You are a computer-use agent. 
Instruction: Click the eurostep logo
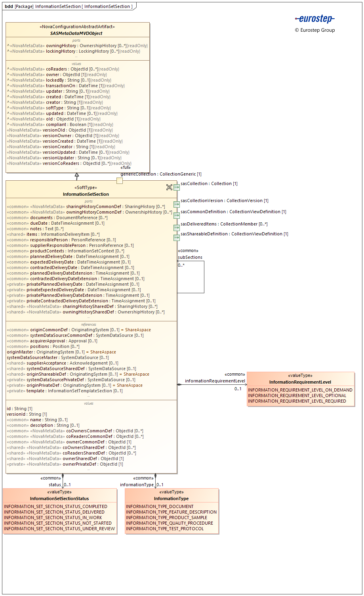315,19
